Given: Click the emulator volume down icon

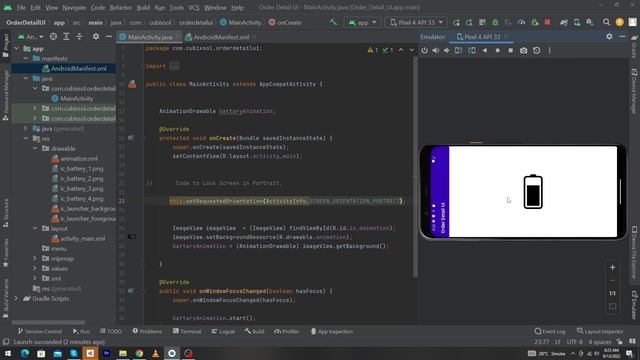Looking at the screenshot, I should tap(447, 51).
